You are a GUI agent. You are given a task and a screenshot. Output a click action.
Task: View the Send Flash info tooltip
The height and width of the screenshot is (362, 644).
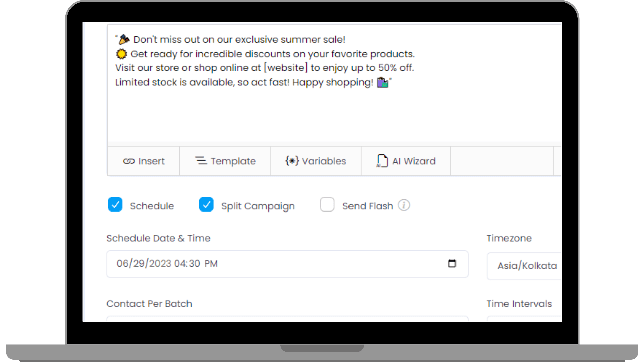tap(404, 205)
